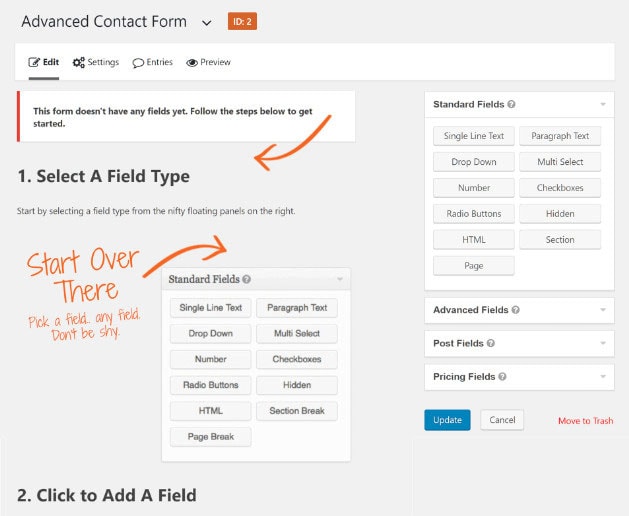Expand the Pricing Fields panel
Image resolution: width=629 pixels, height=516 pixels.
[602, 377]
